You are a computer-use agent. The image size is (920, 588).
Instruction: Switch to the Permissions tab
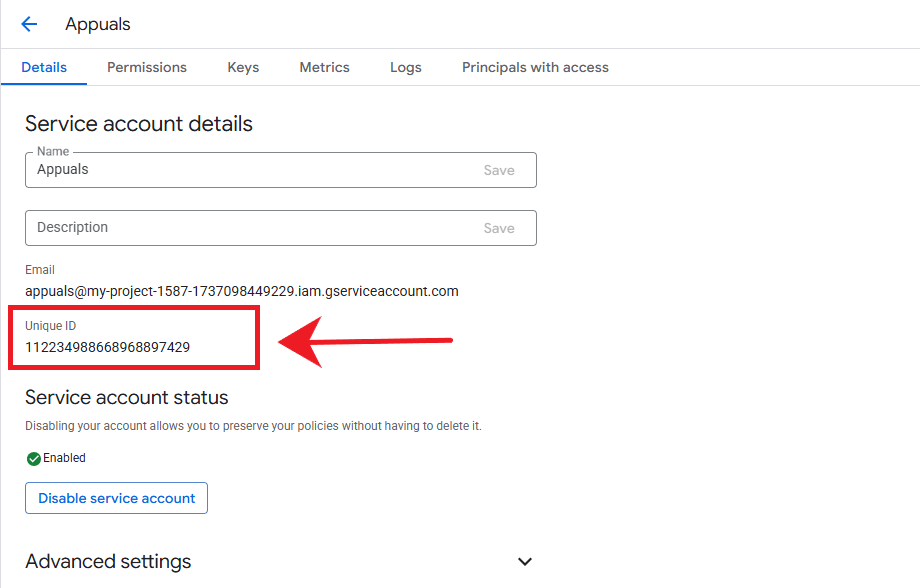(147, 67)
